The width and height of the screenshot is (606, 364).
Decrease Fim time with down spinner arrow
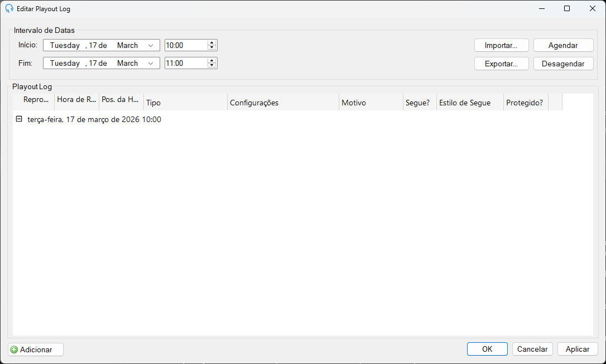pyautogui.click(x=211, y=66)
